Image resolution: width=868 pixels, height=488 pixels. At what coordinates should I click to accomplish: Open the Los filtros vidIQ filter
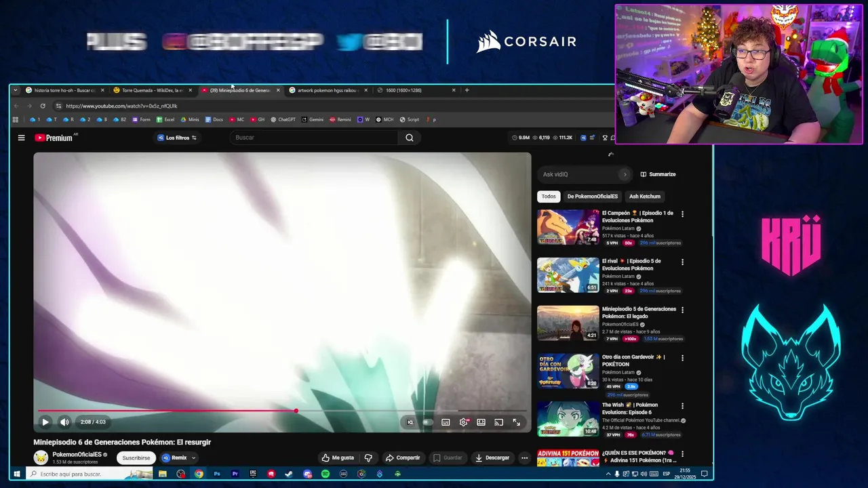pyautogui.click(x=177, y=138)
